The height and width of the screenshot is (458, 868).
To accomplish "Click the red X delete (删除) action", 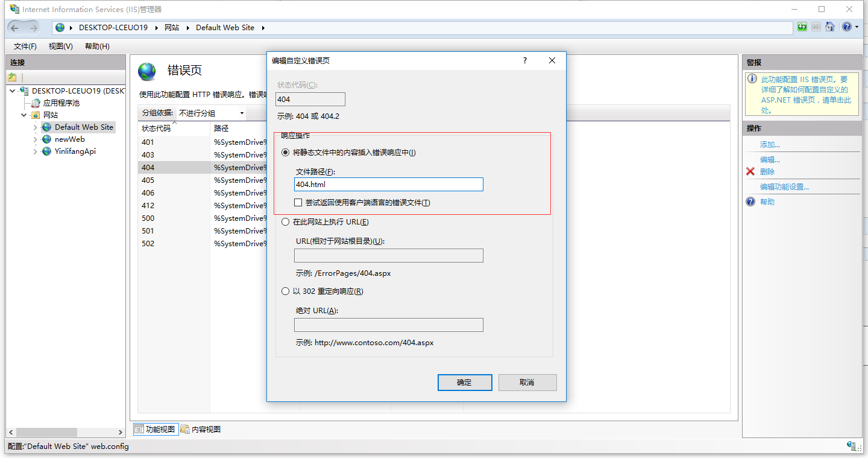I will (x=767, y=172).
